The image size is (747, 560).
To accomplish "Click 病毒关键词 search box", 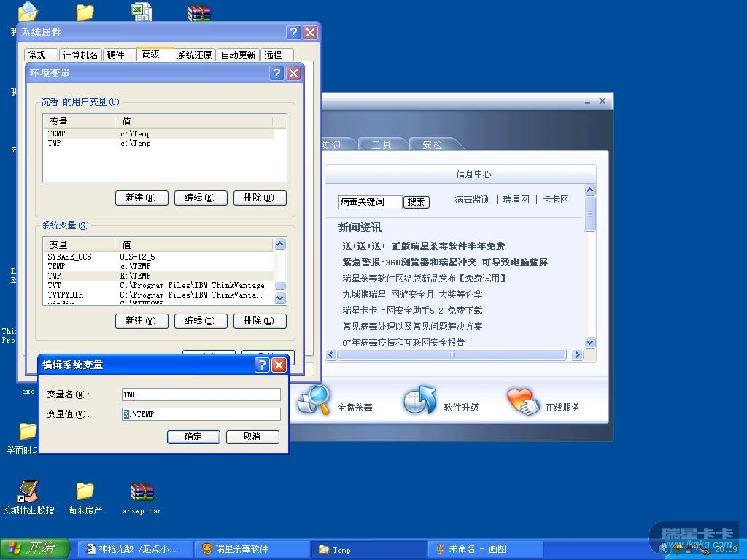I will point(370,202).
